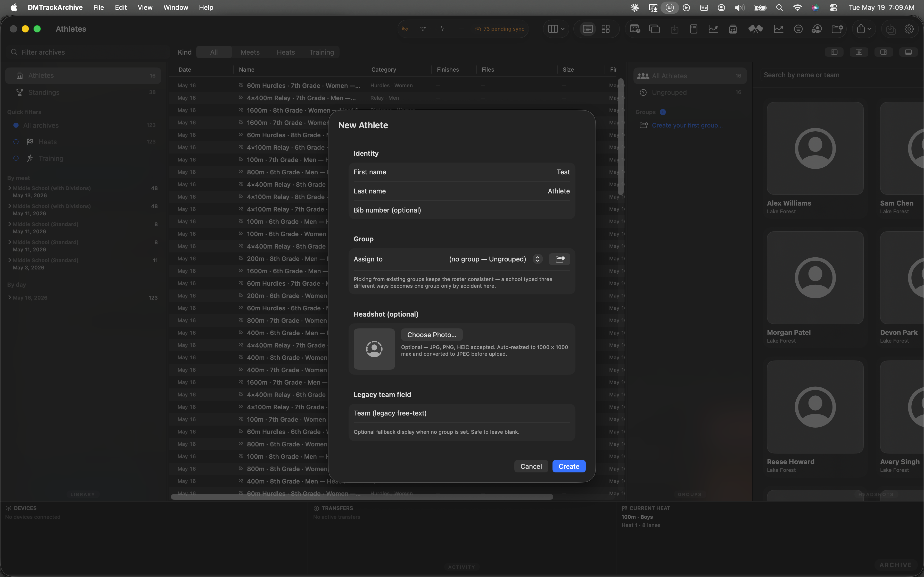Screen dimensions: 924x577
Task: Click Choose Photo… button
Action: coord(432,335)
